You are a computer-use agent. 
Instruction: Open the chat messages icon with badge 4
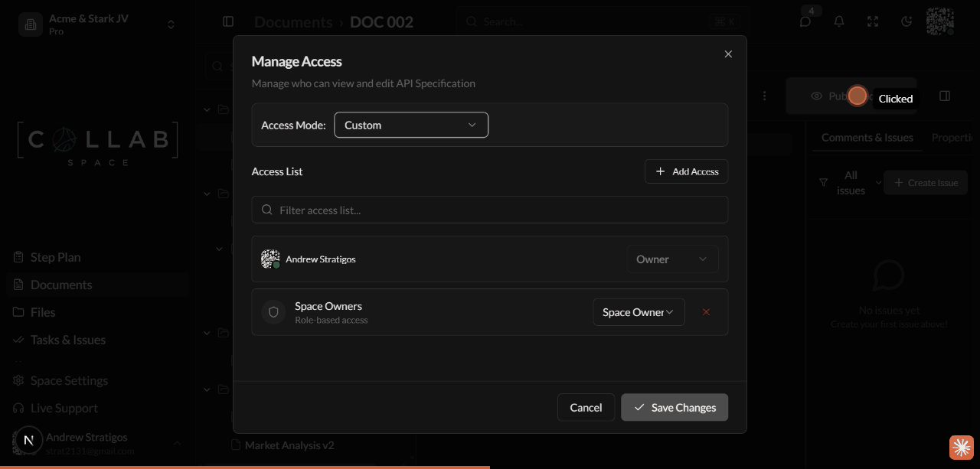(x=805, y=21)
